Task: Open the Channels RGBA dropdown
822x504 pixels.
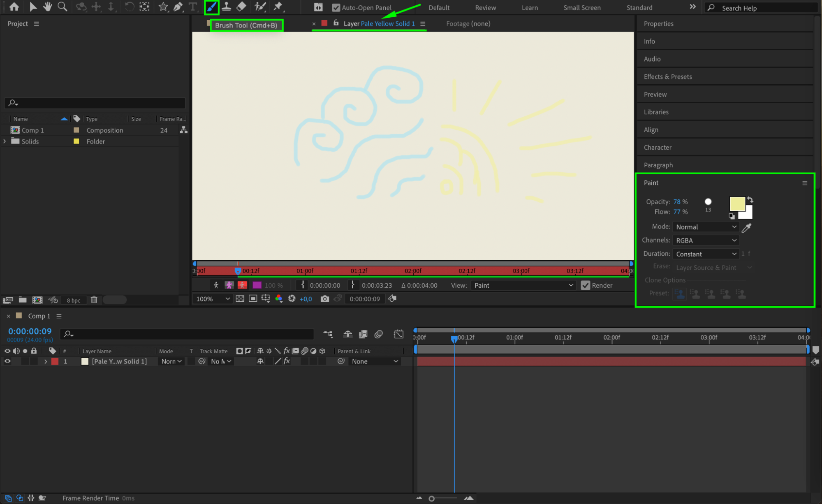Action: click(x=706, y=240)
